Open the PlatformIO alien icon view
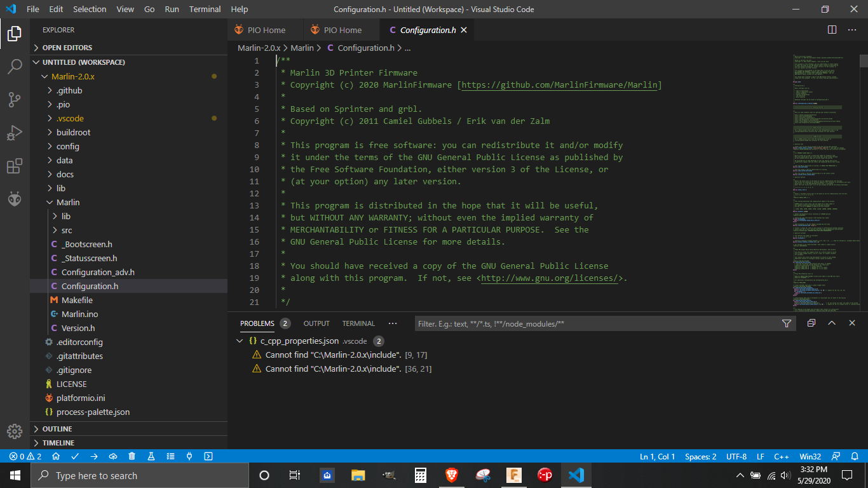The width and height of the screenshot is (868, 488). (x=15, y=199)
